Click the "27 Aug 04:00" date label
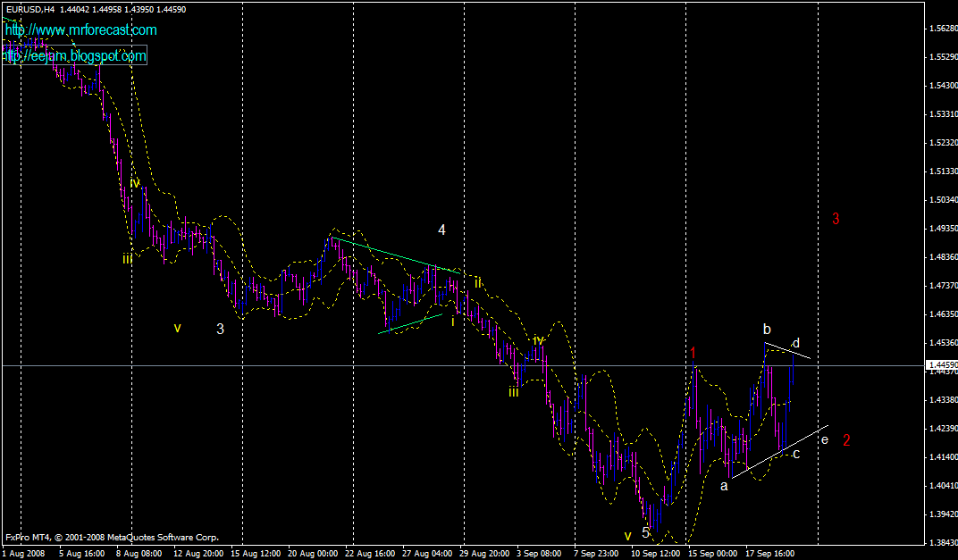Image resolution: width=958 pixels, height=560 pixels. coord(427,553)
